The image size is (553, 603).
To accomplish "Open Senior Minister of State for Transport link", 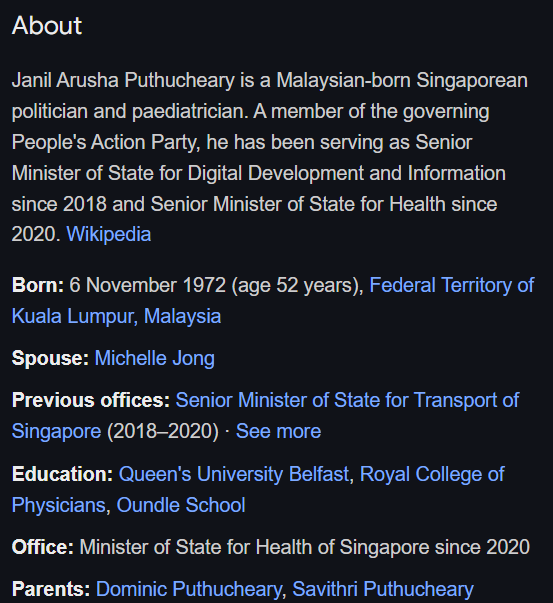I will click(347, 400).
